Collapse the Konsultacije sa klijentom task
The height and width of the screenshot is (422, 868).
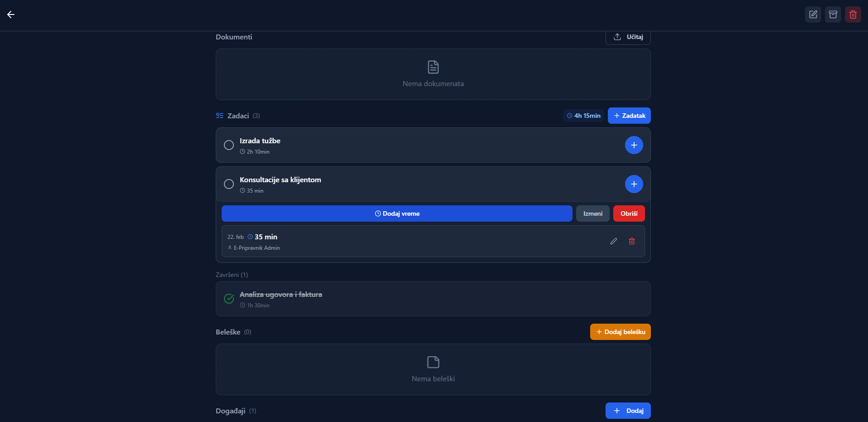[x=408, y=184]
